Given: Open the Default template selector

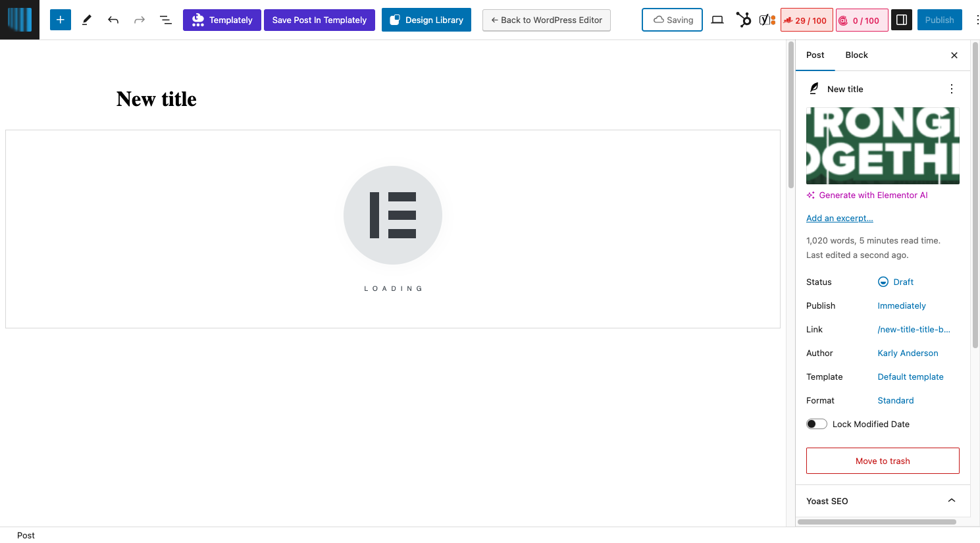Looking at the screenshot, I should coord(910,376).
